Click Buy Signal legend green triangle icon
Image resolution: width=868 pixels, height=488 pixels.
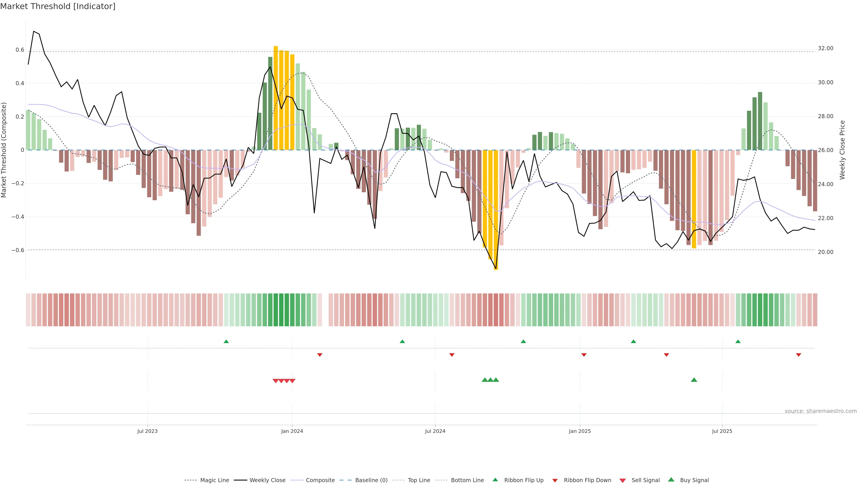671,480
